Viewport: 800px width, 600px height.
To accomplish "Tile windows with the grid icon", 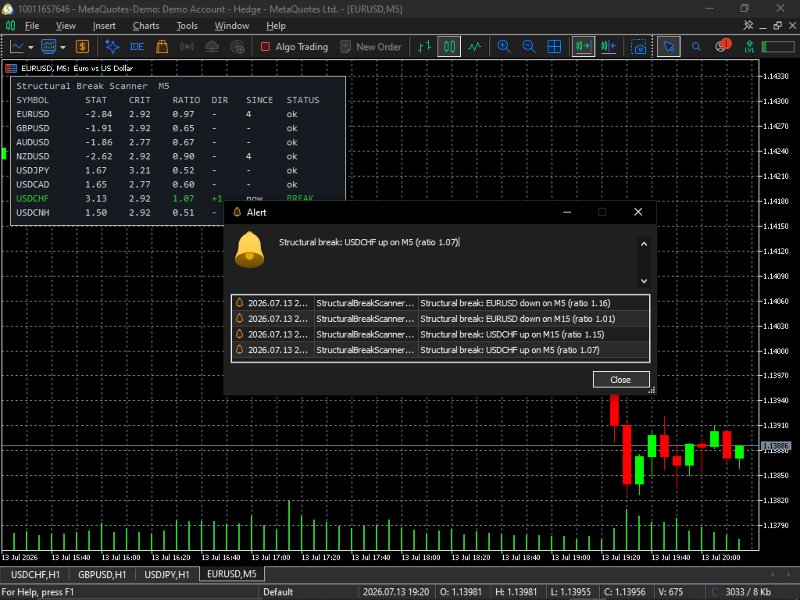I will [554, 46].
